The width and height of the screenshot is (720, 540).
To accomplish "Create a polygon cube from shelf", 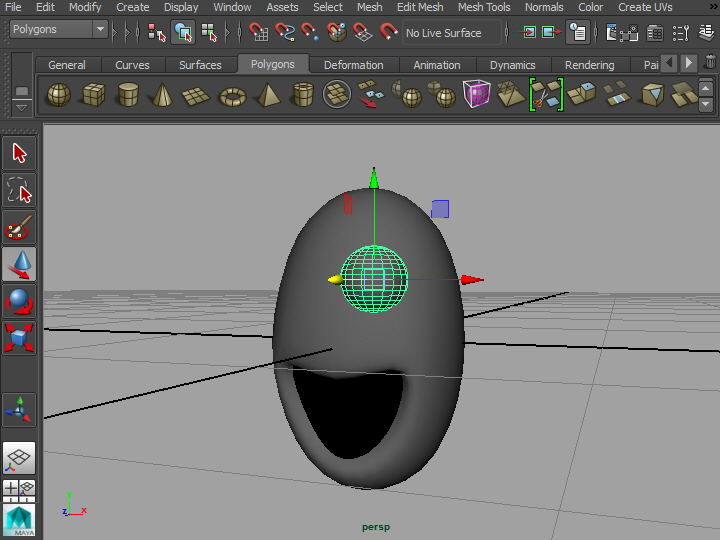I will click(94, 96).
